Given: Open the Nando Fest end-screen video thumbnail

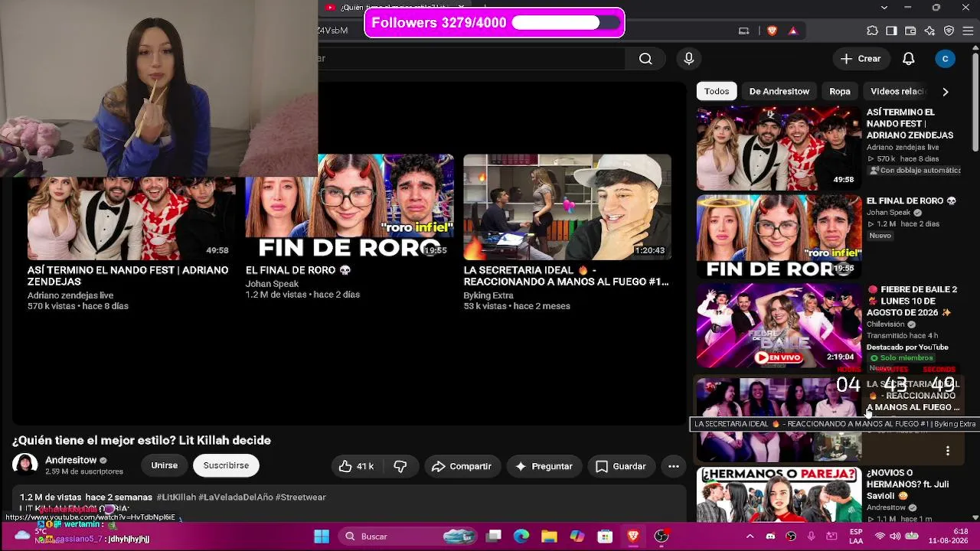Looking at the screenshot, I should [132, 218].
